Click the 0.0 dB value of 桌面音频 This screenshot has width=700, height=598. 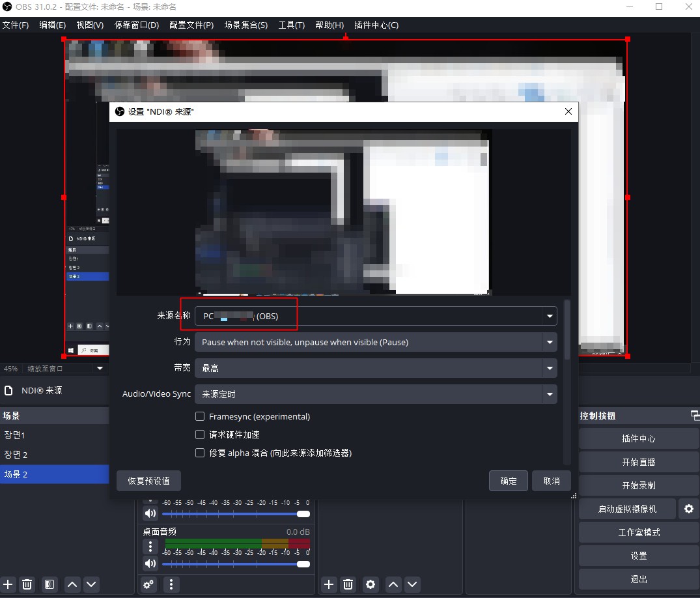click(x=298, y=532)
